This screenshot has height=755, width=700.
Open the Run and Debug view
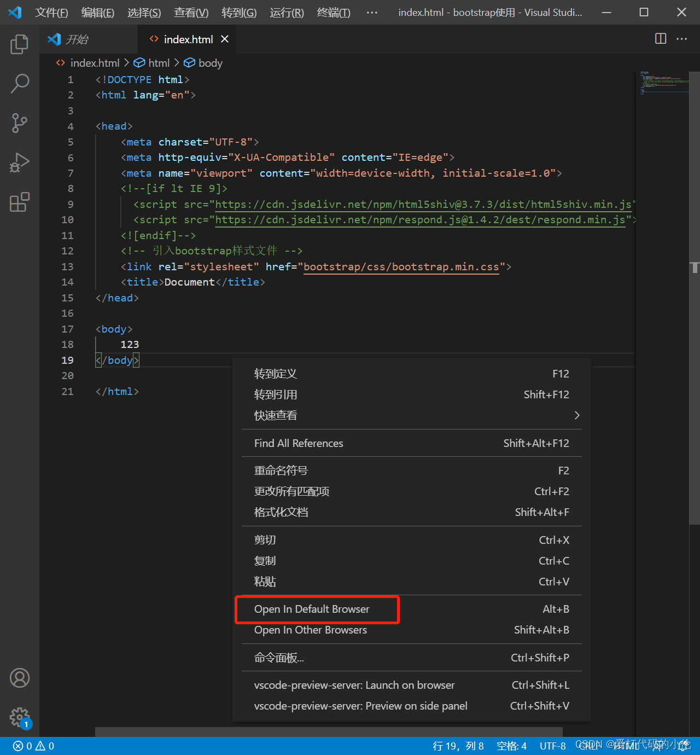(20, 162)
